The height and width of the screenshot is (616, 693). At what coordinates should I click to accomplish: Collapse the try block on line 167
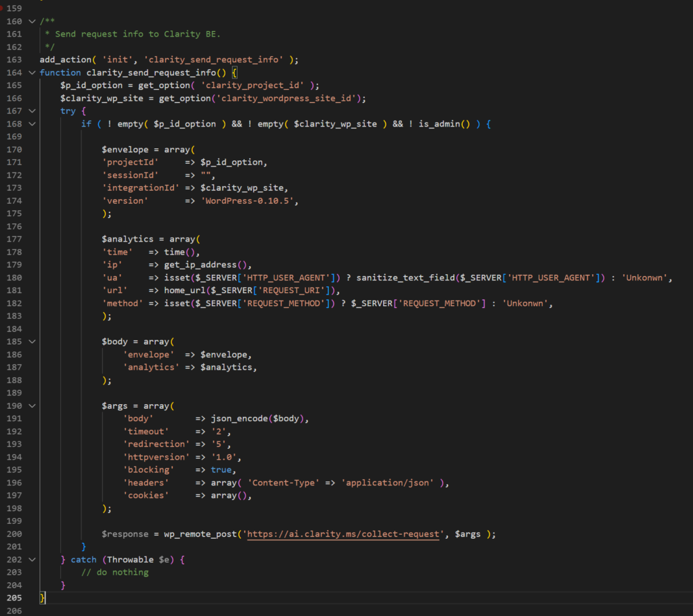32,111
